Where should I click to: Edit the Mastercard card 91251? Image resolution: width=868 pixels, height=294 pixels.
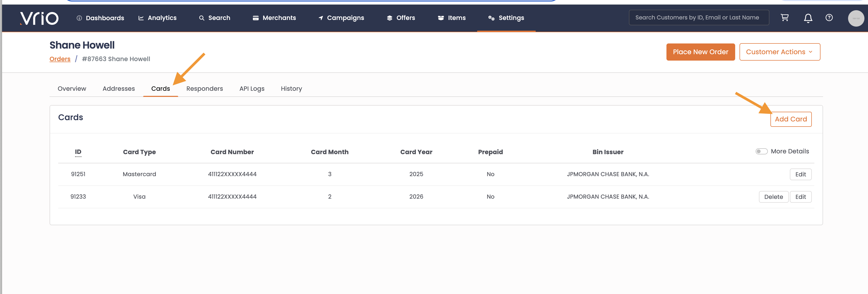800,174
